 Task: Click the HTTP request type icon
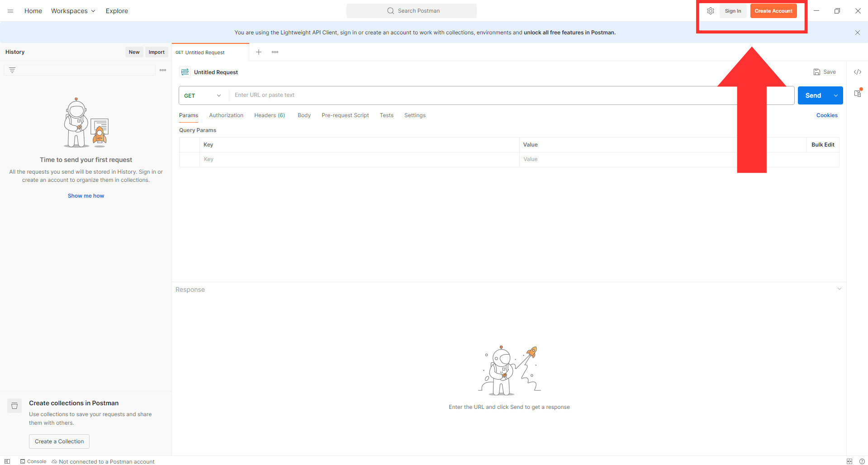pos(185,72)
